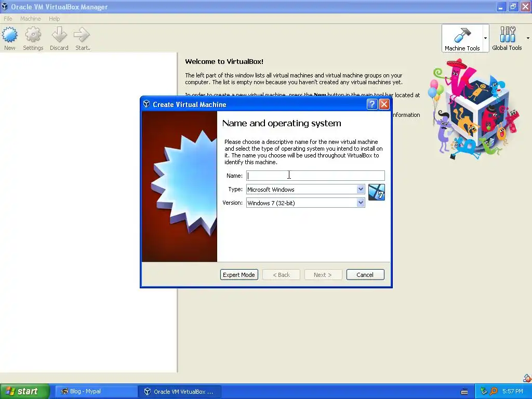Viewport: 532px width, 399px height.
Task: Click the notification icon in window's bottom-right corner
Action: coord(527,378)
